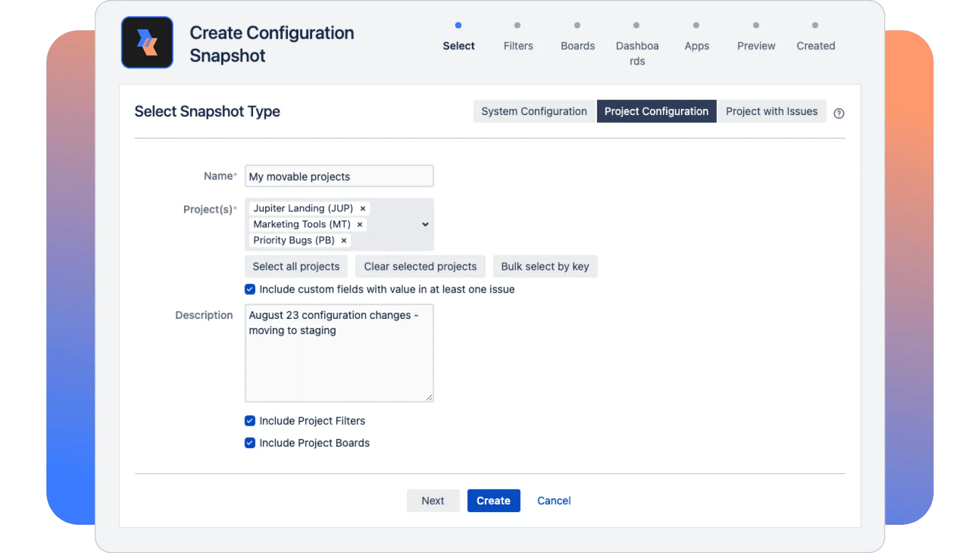This screenshot has width=980, height=553.
Task: Click into the Name input field
Action: 339,177
